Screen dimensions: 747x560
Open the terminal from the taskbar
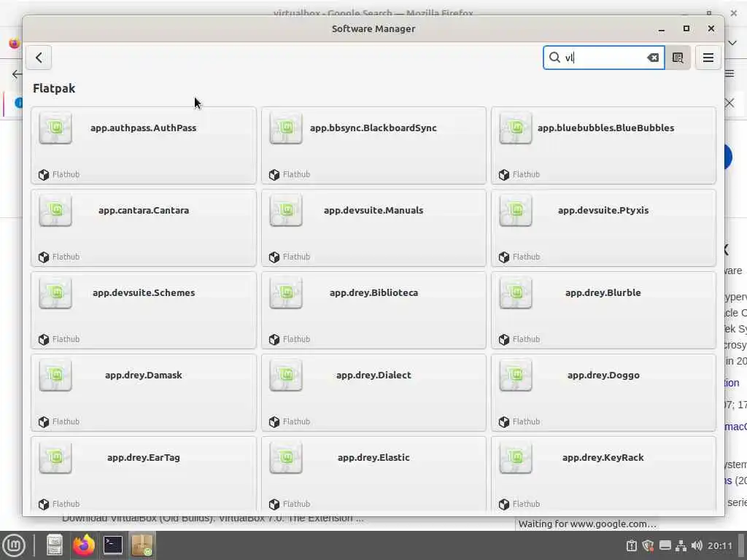coord(113,545)
